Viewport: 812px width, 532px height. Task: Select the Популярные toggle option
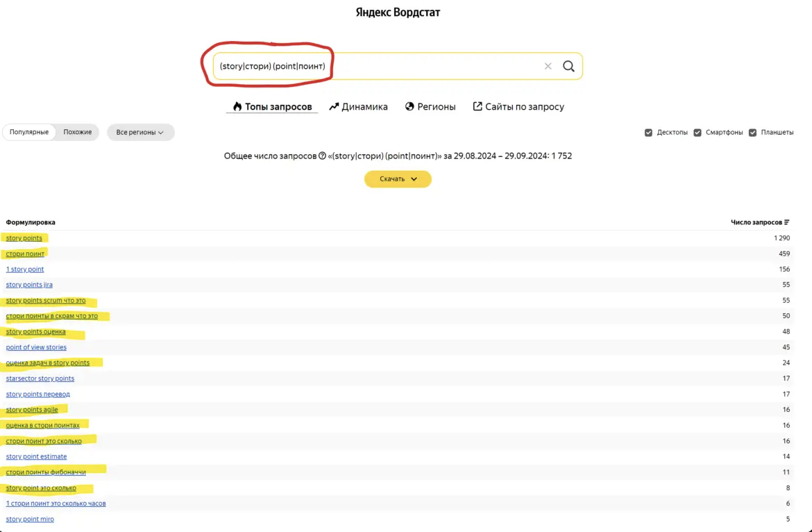pyautogui.click(x=29, y=132)
